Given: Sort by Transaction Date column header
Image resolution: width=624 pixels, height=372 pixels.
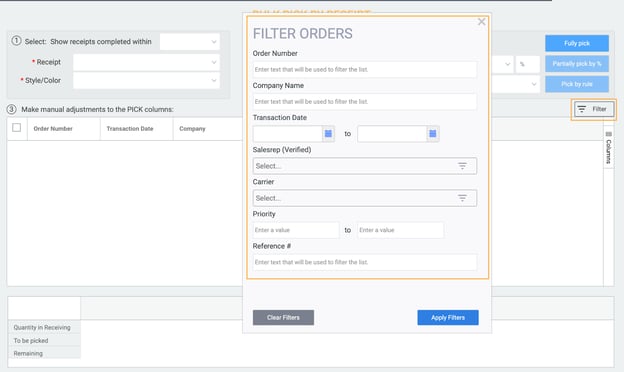Looking at the screenshot, I should click(130, 129).
